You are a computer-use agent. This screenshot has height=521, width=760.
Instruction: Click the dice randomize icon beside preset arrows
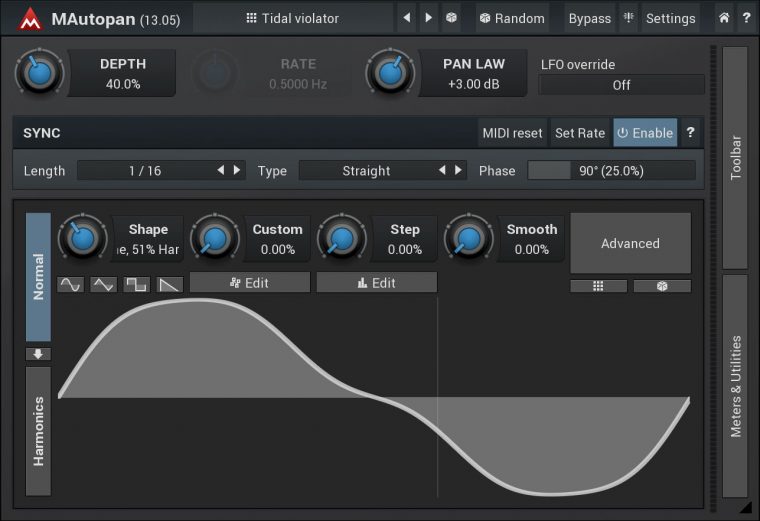click(x=452, y=18)
